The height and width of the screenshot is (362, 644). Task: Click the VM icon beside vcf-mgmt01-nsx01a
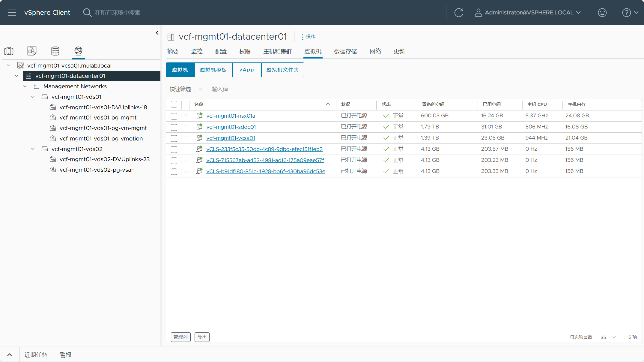pos(199,116)
